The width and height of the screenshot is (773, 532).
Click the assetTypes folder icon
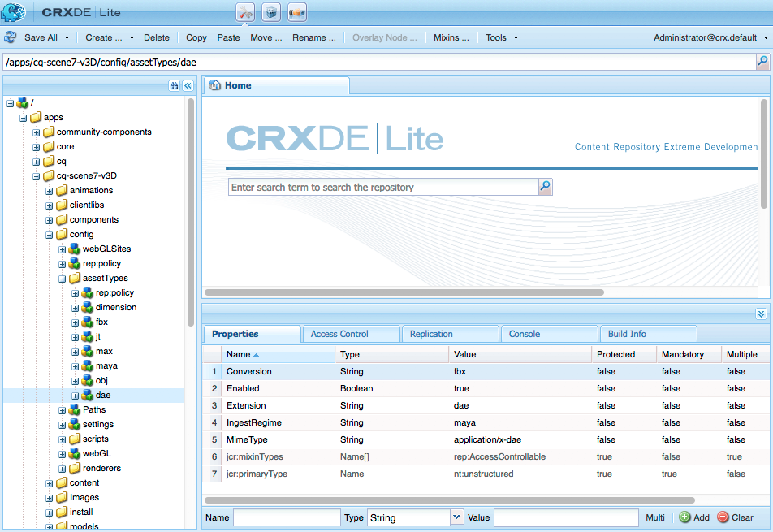[75, 278]
